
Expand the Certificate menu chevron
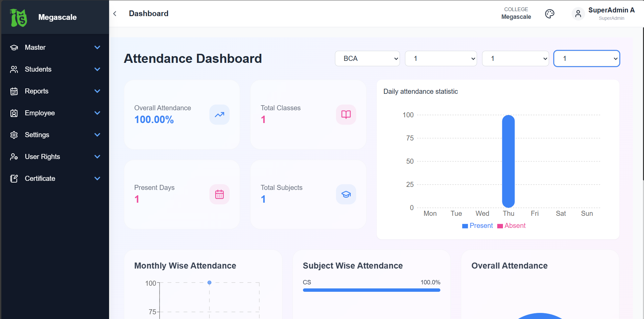coord(97,178)
